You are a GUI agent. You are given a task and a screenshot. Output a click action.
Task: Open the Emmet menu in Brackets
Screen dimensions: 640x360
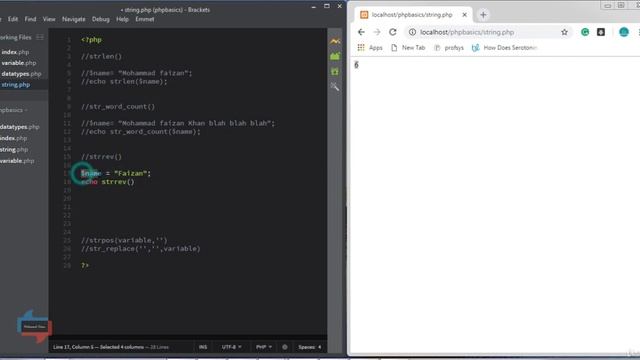coord(145,19)
